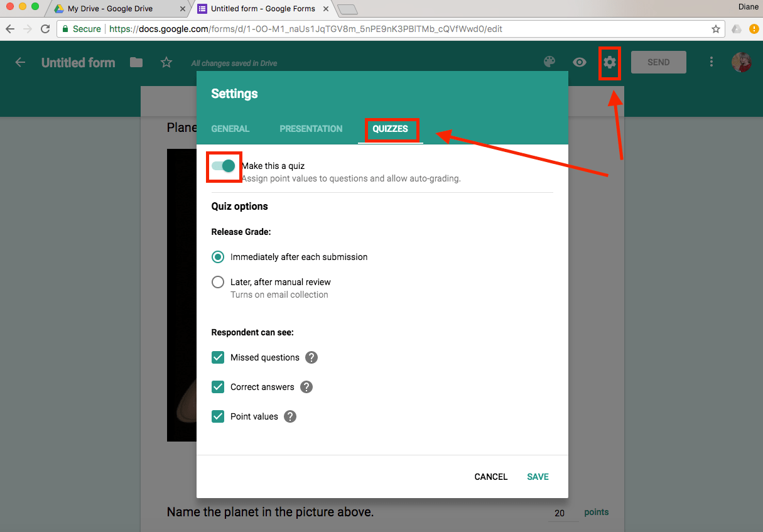Uncheck the Point values checkbox
Screen dimensions: 763x532
(218, 416)
